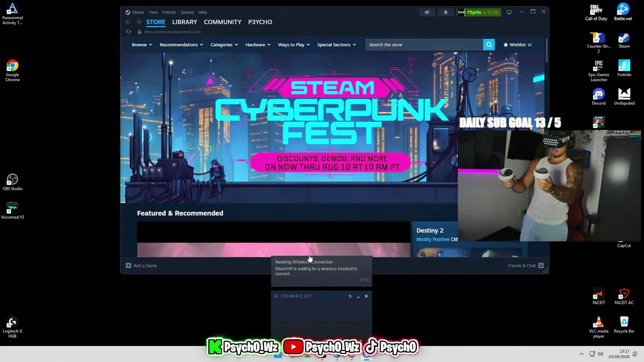
Task: Open the Logitech G HUB desktop icon
Action: 13,327
